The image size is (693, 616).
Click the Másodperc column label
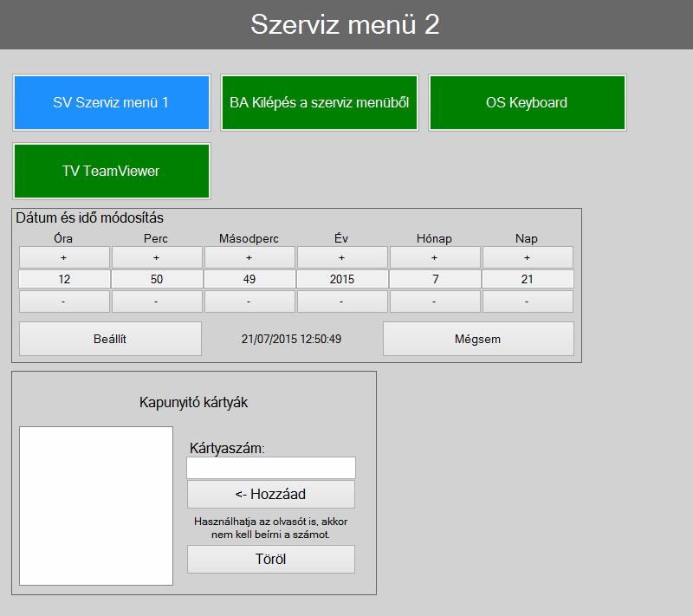click(249, 238)
